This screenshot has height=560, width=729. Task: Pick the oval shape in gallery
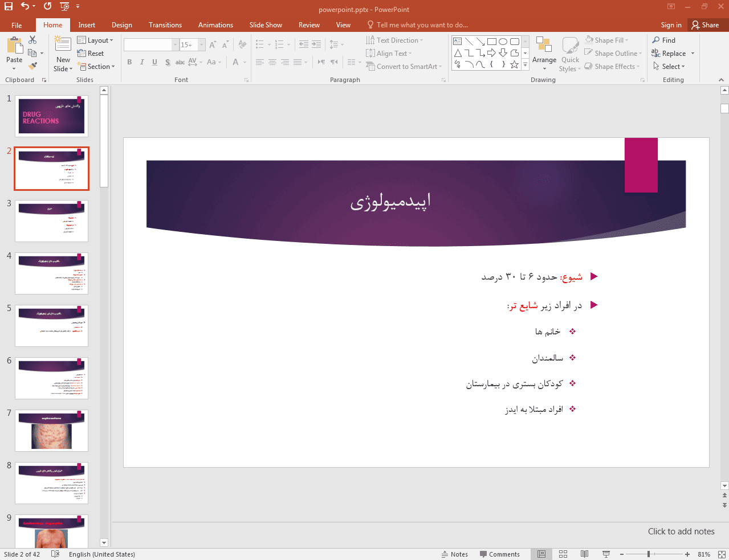[x=503, y=42]
